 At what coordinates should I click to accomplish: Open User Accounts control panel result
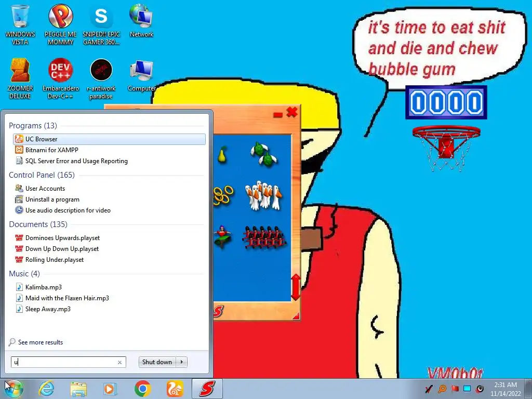[x=109, y=188]
